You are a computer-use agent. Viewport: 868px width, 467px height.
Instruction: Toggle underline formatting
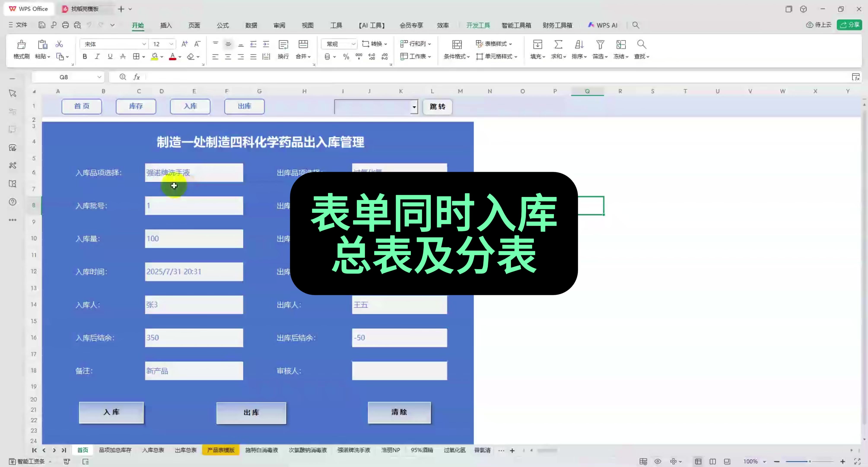point(110,56)
